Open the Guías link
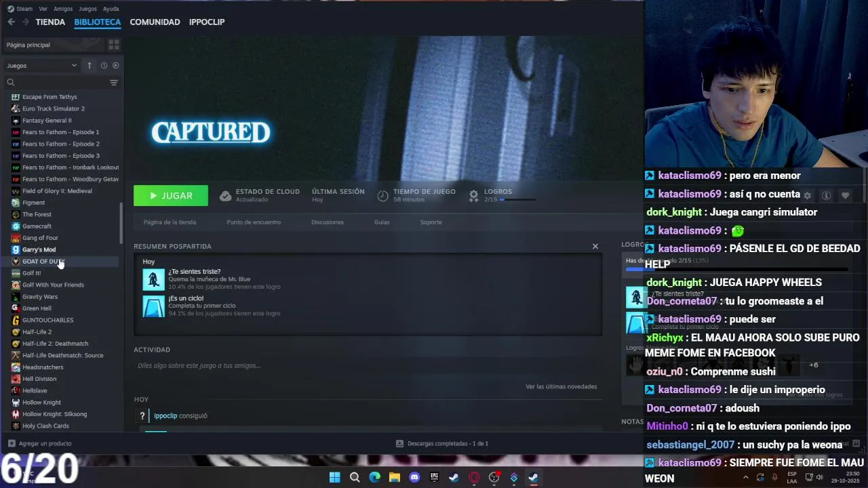This screenshot has width=868, height=488. (x=382, y=222)
